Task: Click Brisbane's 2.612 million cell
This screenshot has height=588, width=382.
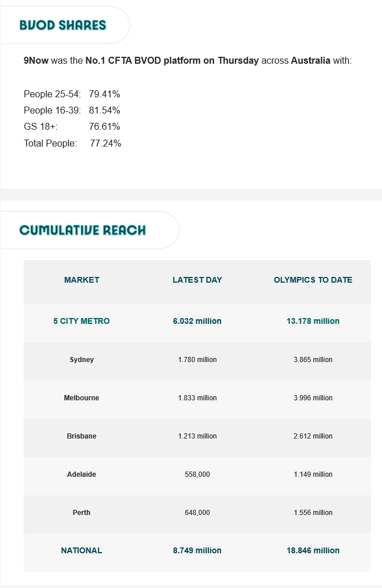Action: pyautogui.click(x=313, y=436)
